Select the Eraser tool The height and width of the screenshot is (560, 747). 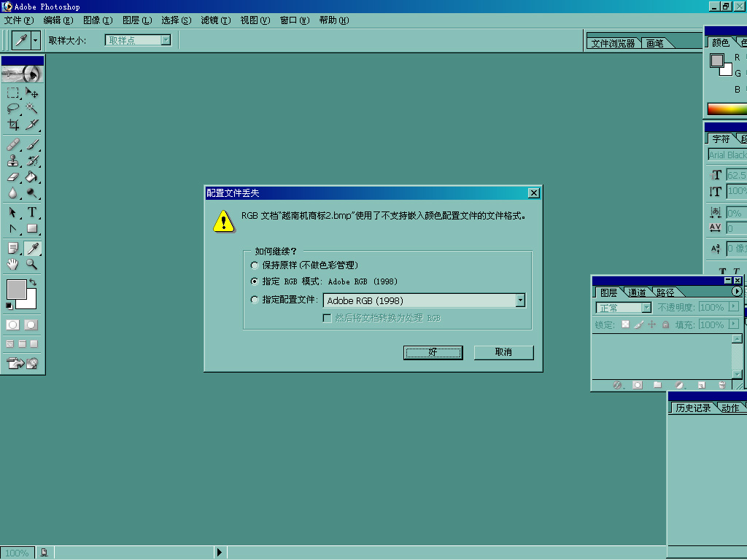13,176
